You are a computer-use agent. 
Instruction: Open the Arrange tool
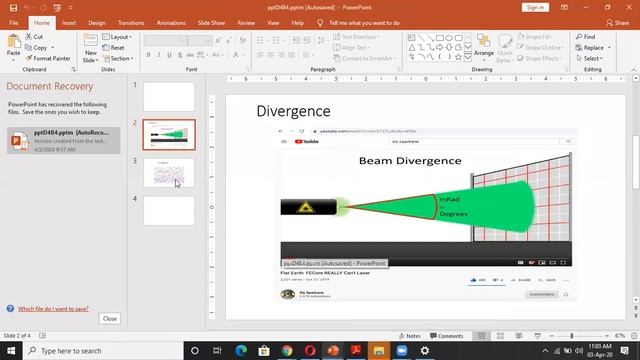pos(484,46)
